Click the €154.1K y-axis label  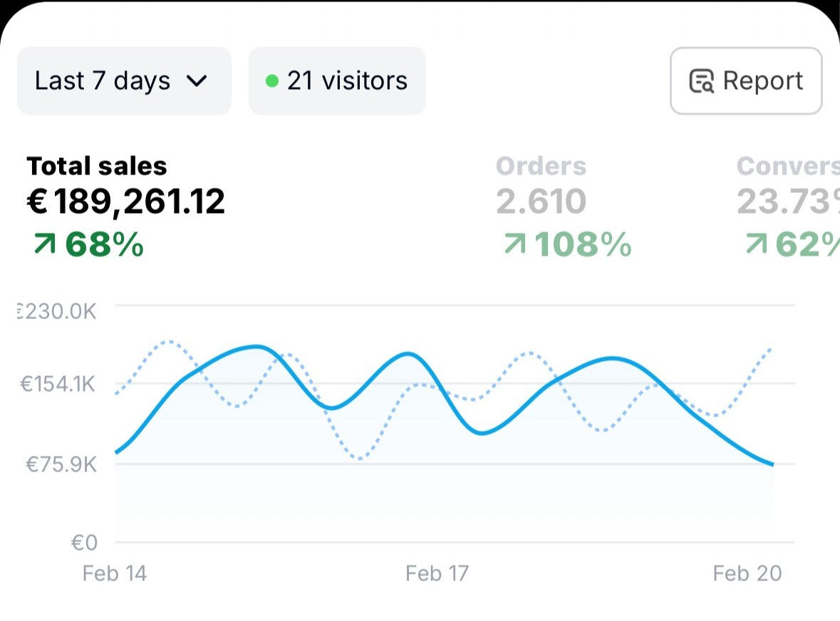point(57,385)
